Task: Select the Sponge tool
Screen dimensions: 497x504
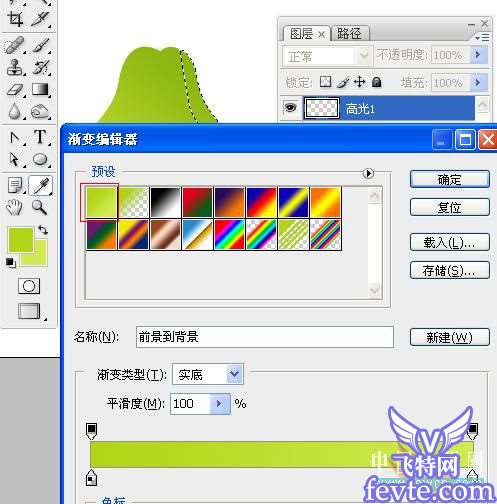Action: point(40,112)
